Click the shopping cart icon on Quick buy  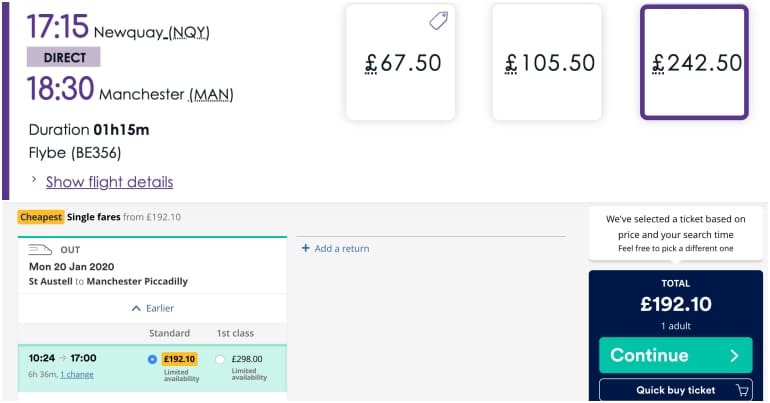click(x=742, y=390)
